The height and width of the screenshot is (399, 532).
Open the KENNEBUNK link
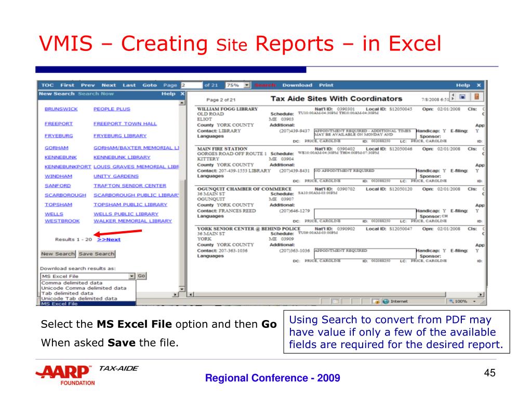61,157
